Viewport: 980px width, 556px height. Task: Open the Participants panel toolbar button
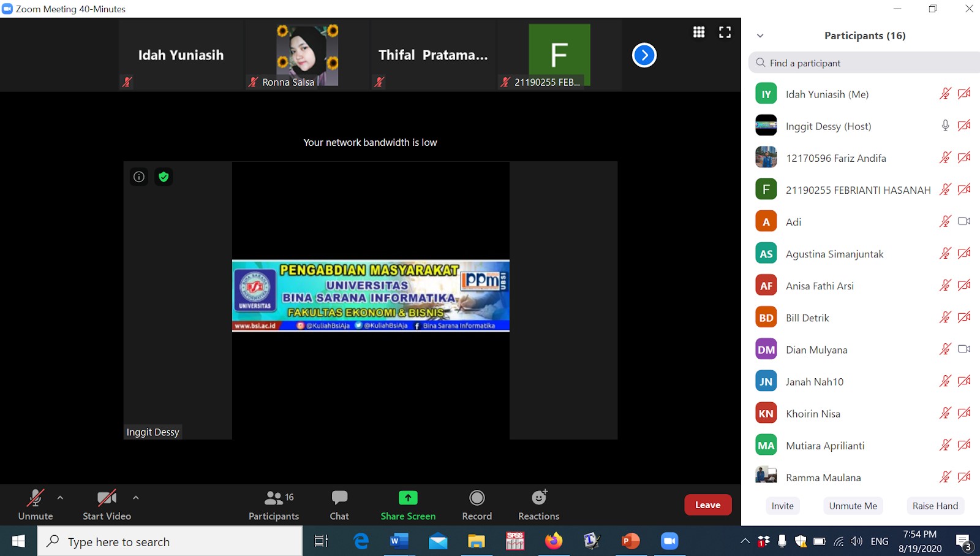pyautogui.click(x=274, y=505)
